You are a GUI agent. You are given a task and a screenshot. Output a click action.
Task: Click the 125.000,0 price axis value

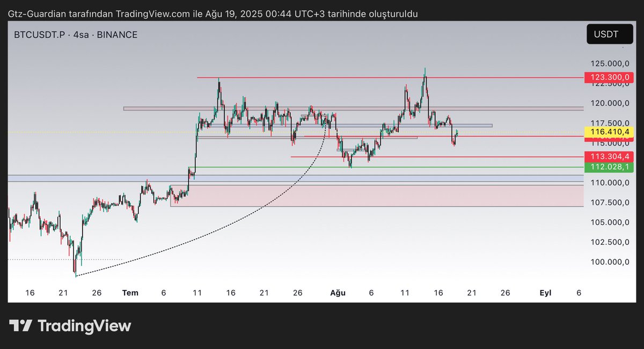tap(610, 63)
